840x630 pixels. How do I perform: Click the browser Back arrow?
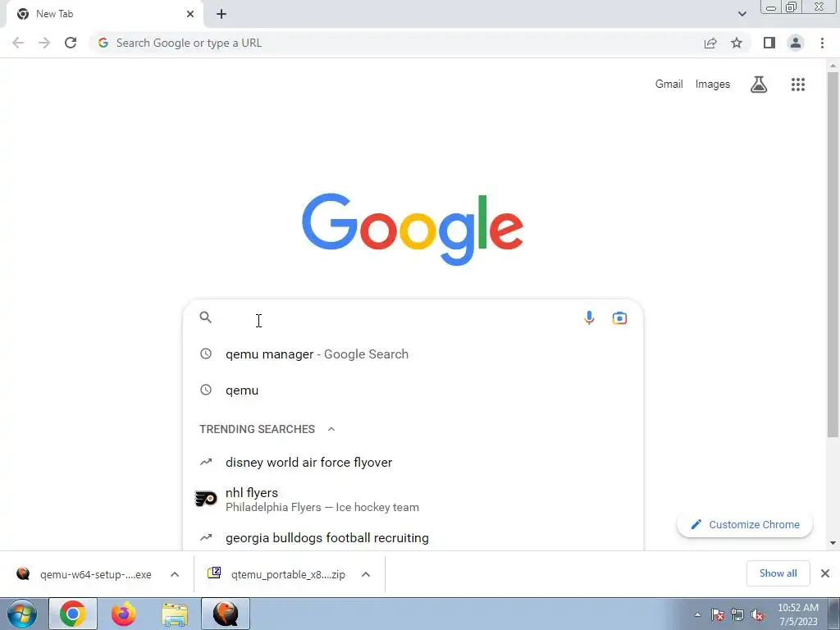click(x=18, y=43)
